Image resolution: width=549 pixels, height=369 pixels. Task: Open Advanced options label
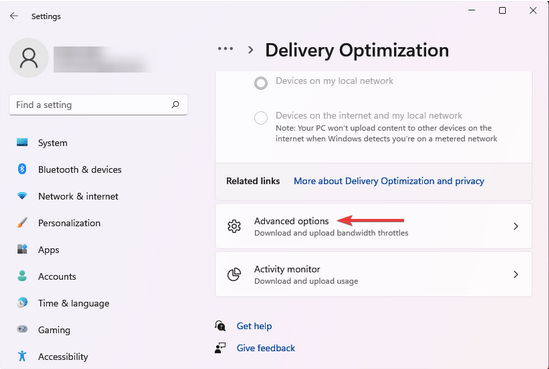[291, 221]
